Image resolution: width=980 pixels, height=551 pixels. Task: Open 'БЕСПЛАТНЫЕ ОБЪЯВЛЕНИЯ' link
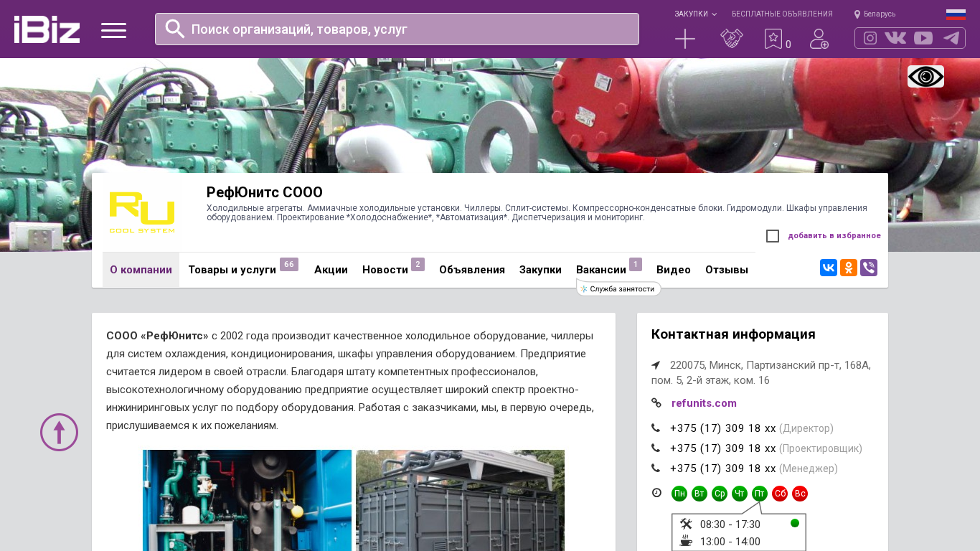[x=782, y=14]
